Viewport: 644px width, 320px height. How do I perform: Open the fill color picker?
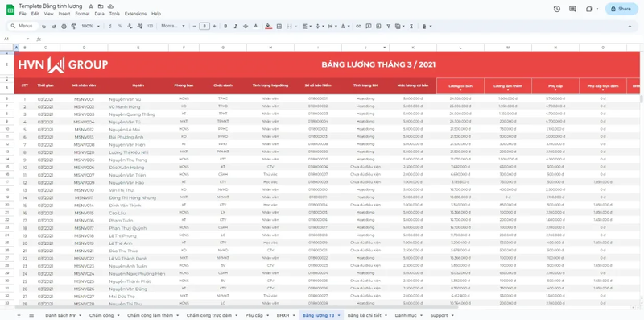tap(268, 27)
